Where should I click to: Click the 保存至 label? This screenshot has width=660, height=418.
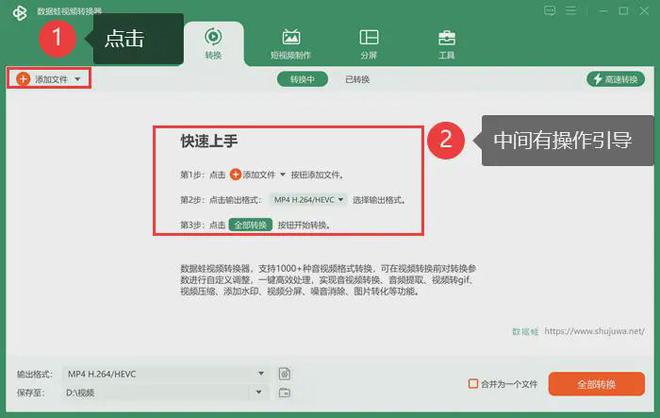[x=30, y=393]
